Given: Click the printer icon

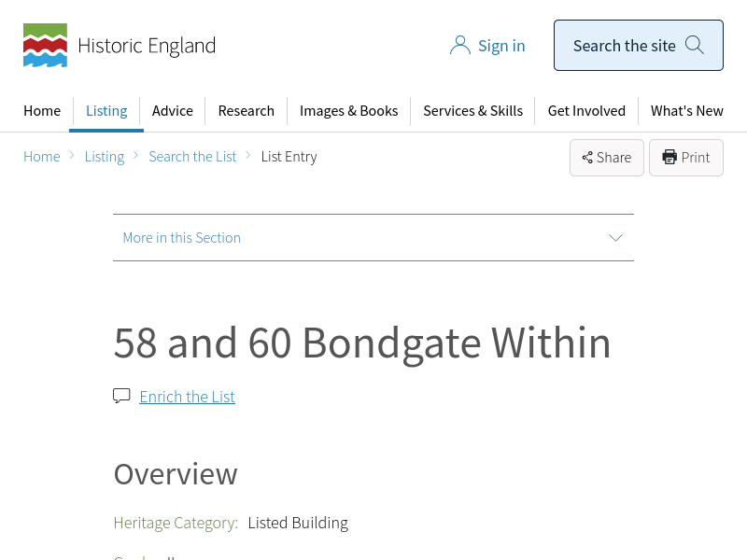Looking at the screenshot, I should [x=669, y=158].
